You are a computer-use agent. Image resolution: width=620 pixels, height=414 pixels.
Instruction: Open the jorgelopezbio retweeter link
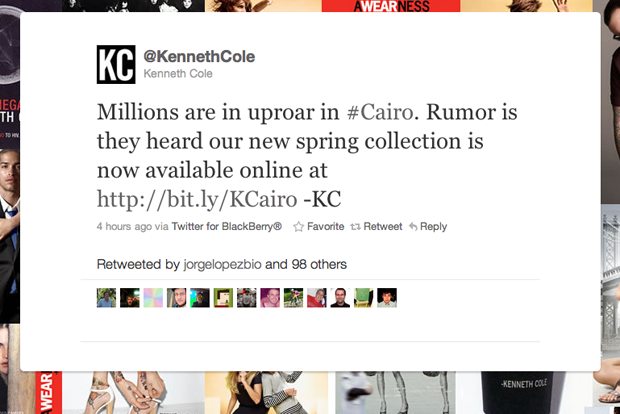tap(223, 264)
